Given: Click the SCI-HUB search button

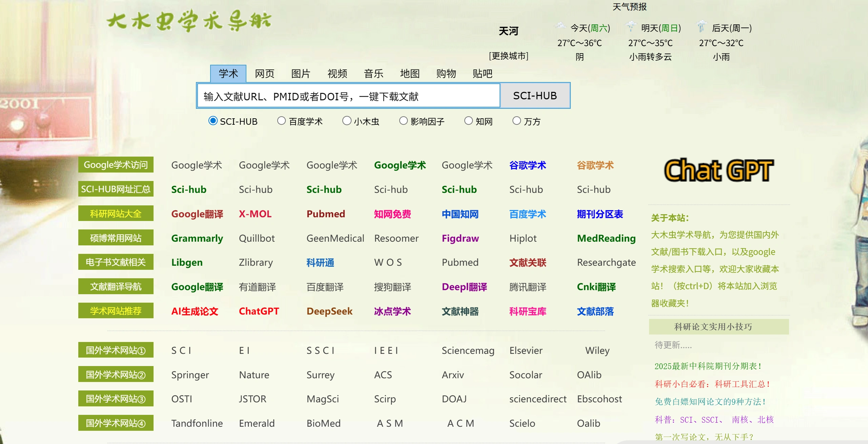Looking at the screenshot, I should pyautogui.click(x=535, y=96).
